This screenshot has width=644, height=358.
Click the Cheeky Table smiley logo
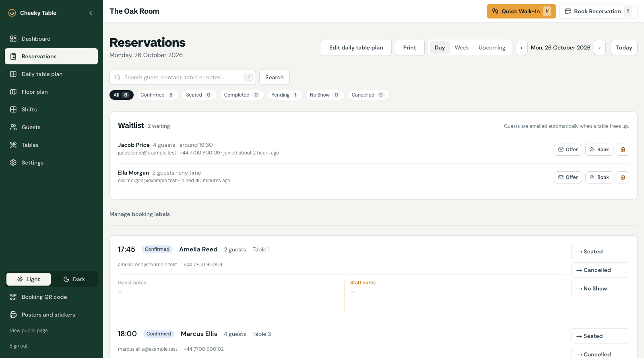(12, 13)
